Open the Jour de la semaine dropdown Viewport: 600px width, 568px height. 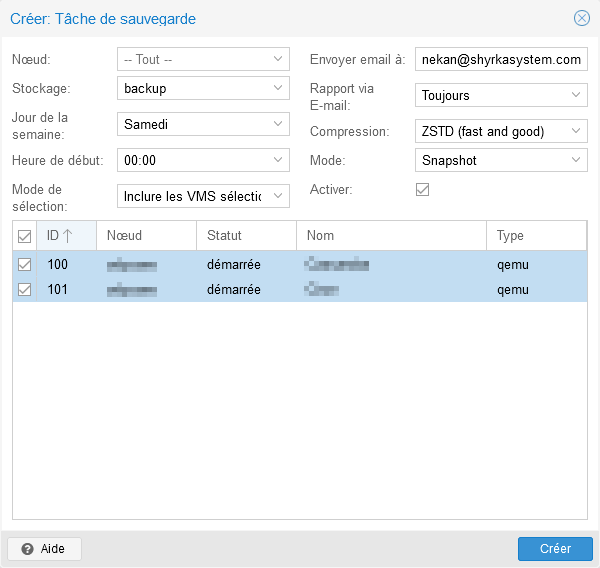pyautogui.click(x=278, y=125)
